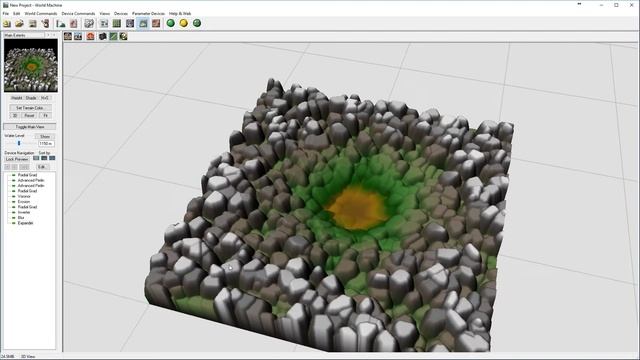The image size is (640, 360).
Task: Click the 3D View status bar text
Action: (x=28, y=357)
